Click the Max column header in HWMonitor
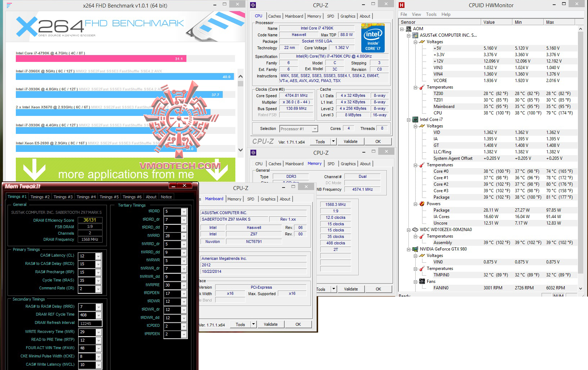 pos(559,22)
